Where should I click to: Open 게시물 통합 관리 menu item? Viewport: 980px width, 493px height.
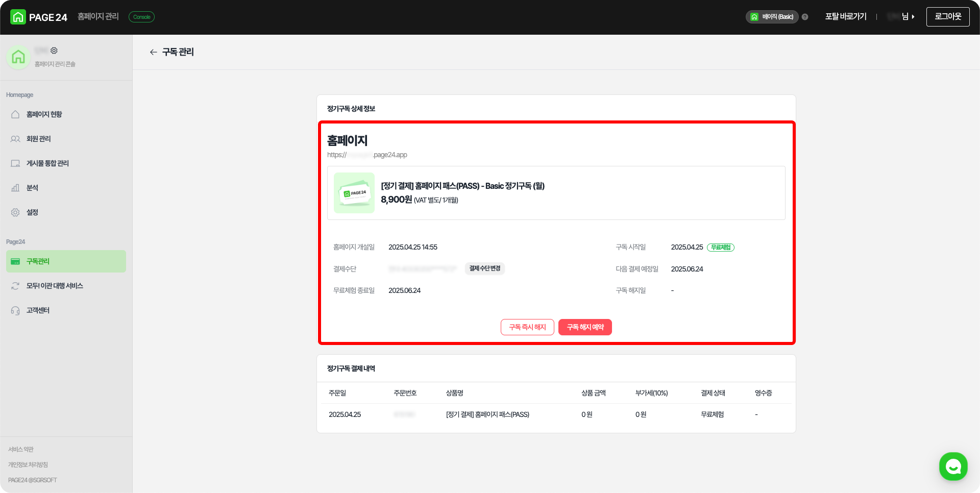[x=66, y=163]
